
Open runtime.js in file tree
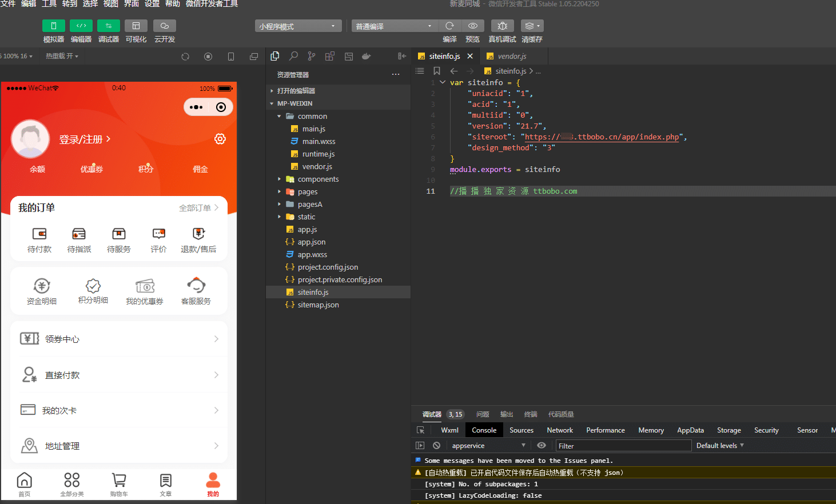point(339,154)
